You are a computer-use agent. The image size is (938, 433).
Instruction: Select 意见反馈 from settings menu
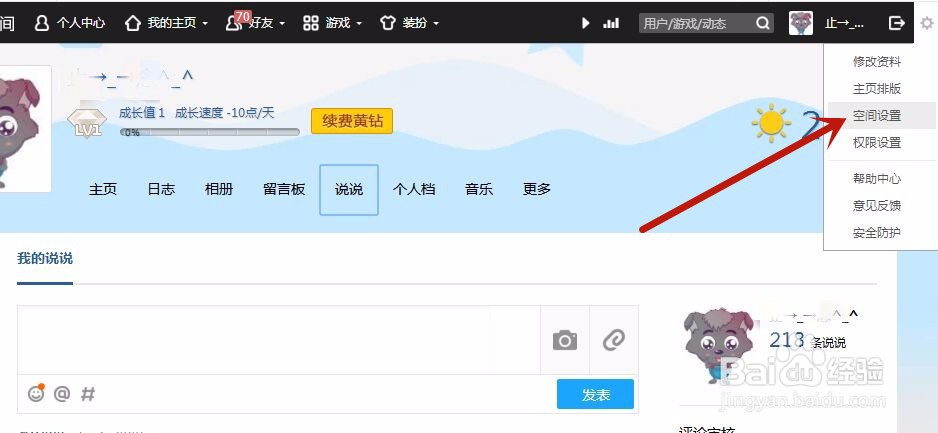[876, 205]
